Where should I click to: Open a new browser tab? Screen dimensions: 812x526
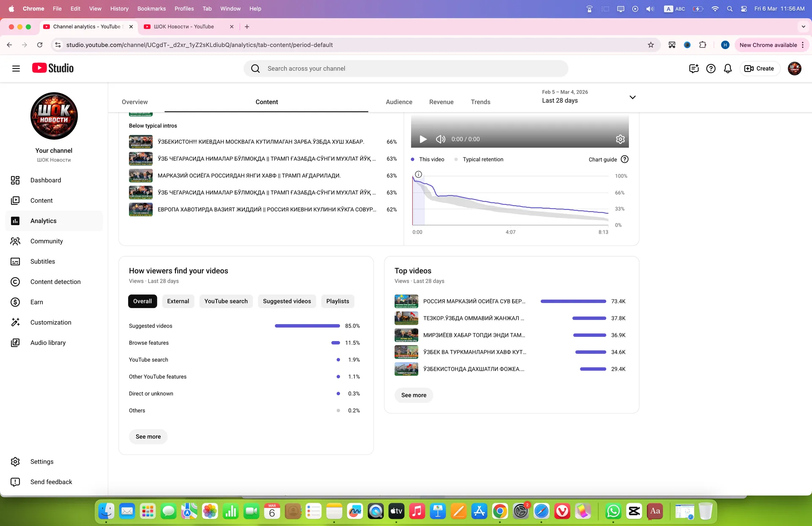(x=247, y=27)
